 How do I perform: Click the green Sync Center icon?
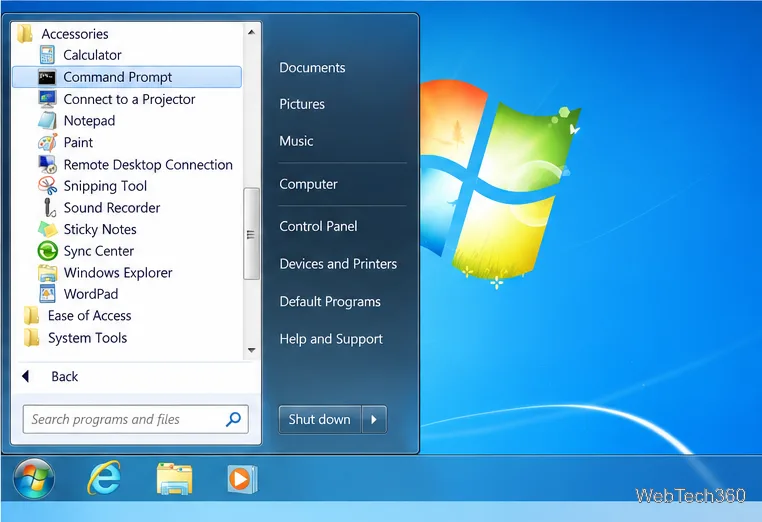tap(47, 251)
